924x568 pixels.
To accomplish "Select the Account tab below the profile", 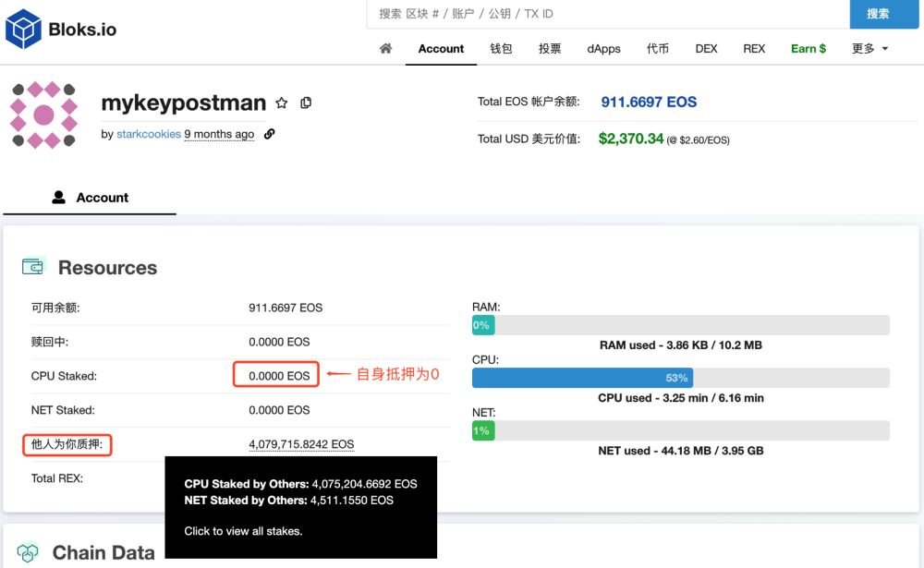I will tap(90, 198).
